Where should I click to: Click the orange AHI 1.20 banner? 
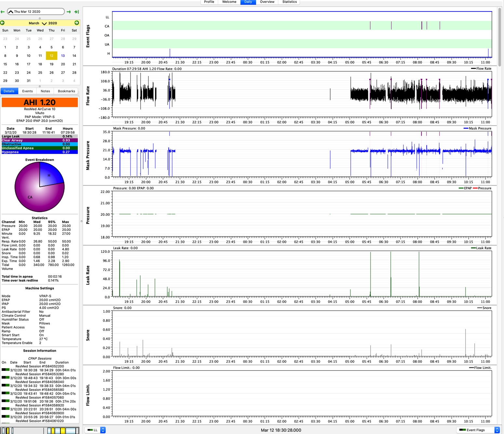[x=40, y=102]
